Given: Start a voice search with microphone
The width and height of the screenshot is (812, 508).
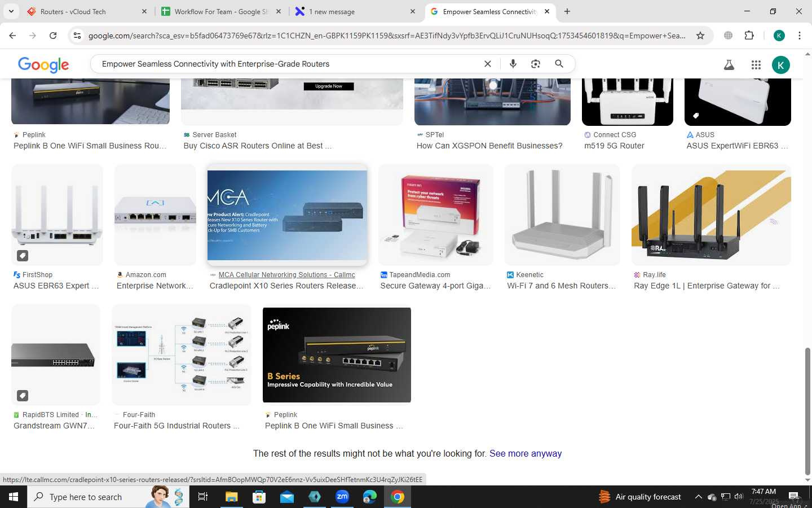Looking at the screenshot, I should (x=513, y=64).
